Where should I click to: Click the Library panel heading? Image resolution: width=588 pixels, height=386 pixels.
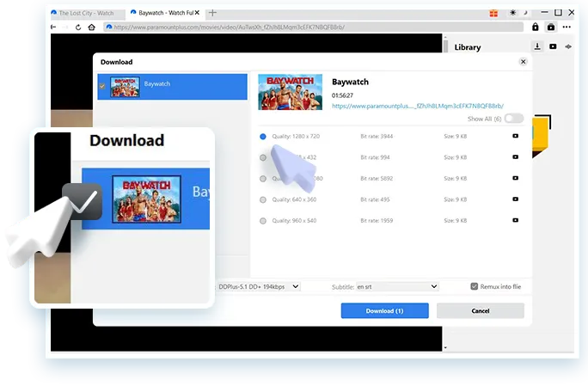click(x=468, y=47)
